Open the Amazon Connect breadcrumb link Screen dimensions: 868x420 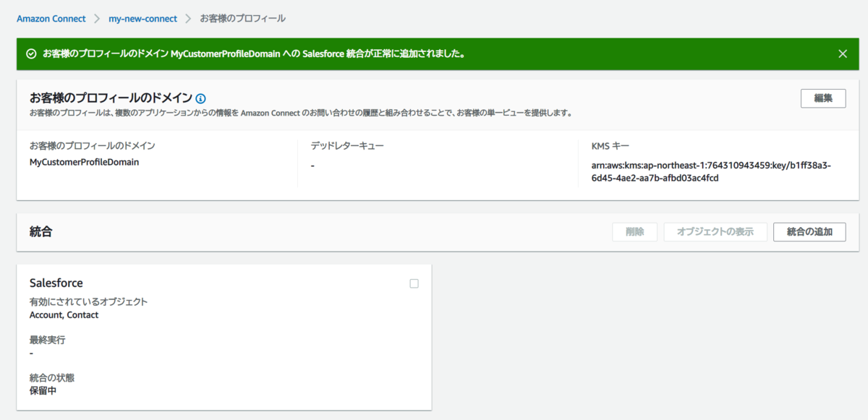[51, 18]
